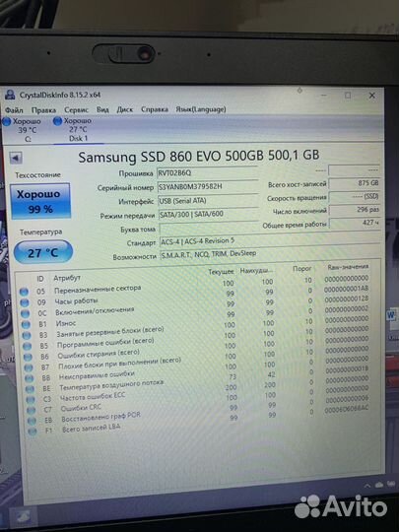The width and height of the screenshot is (399, 532).
Task: Click the status icon for attribute C7
Action: pos(32,411)
